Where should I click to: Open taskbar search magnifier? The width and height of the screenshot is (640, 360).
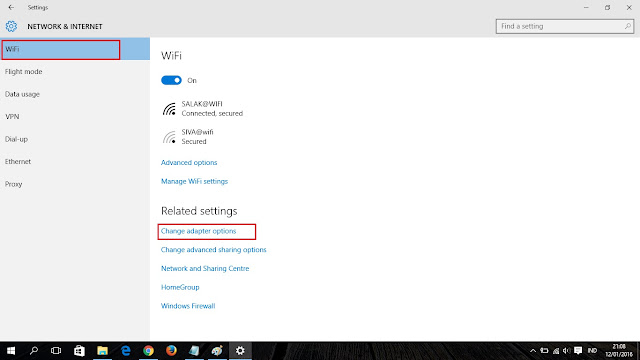tap(34, 351)
